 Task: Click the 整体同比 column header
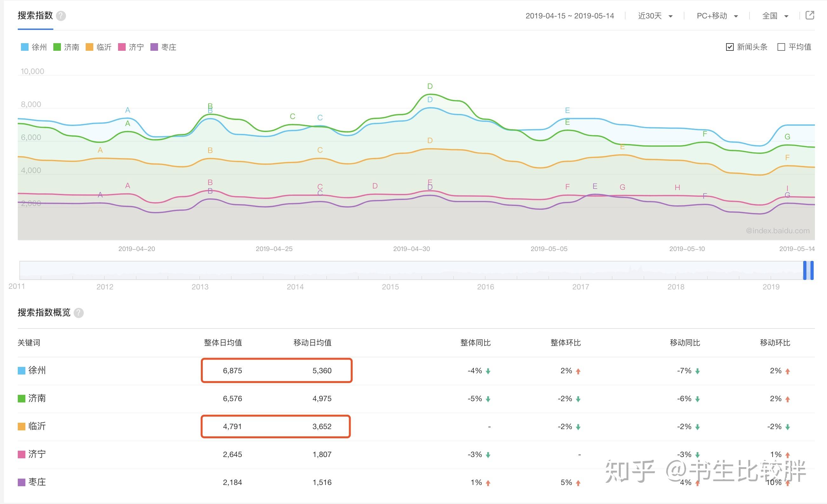coord(476,342)
